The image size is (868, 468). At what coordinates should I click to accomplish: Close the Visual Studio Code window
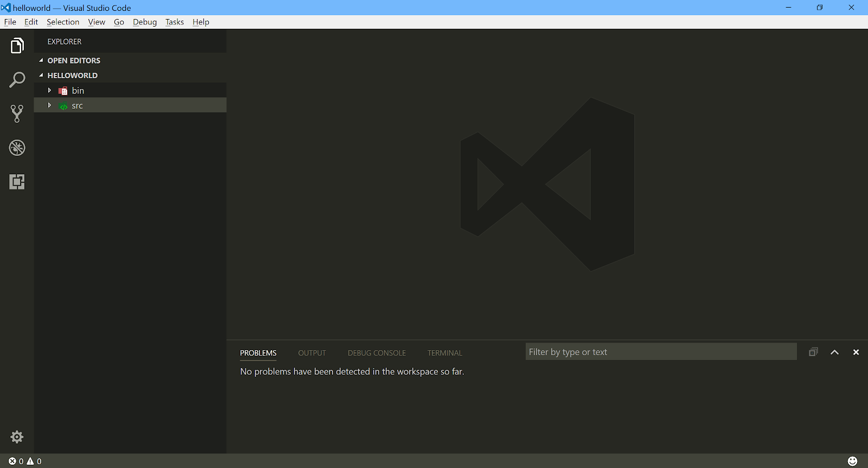point(852,8)
